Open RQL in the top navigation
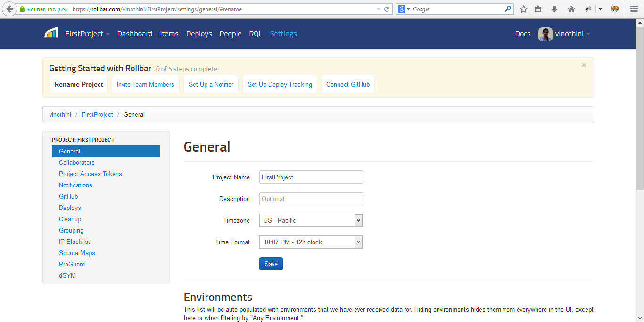The width and height of the screenshot is (644, 322). (256, 34)
